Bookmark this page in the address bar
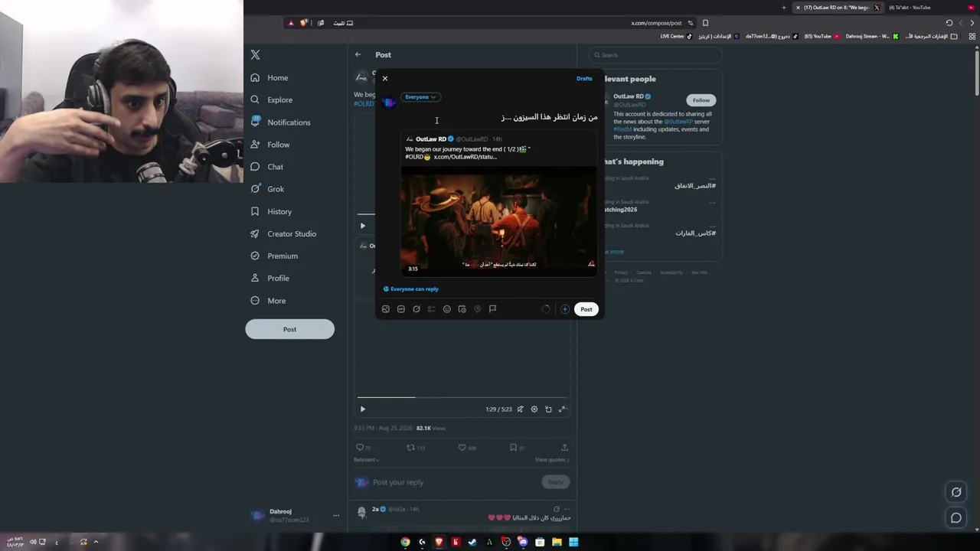This screenshot has width=980, height=551. pos(705,23)
